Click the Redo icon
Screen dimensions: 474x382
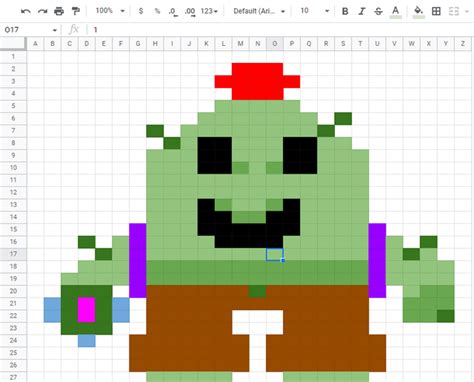(x=42, y=11)
